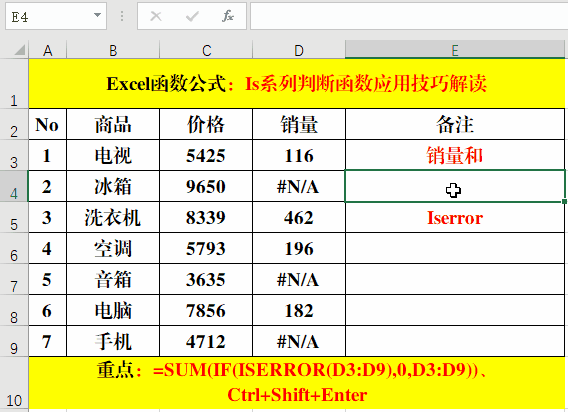
Task: Click the sales cell 116
Action: coord(299,155)
